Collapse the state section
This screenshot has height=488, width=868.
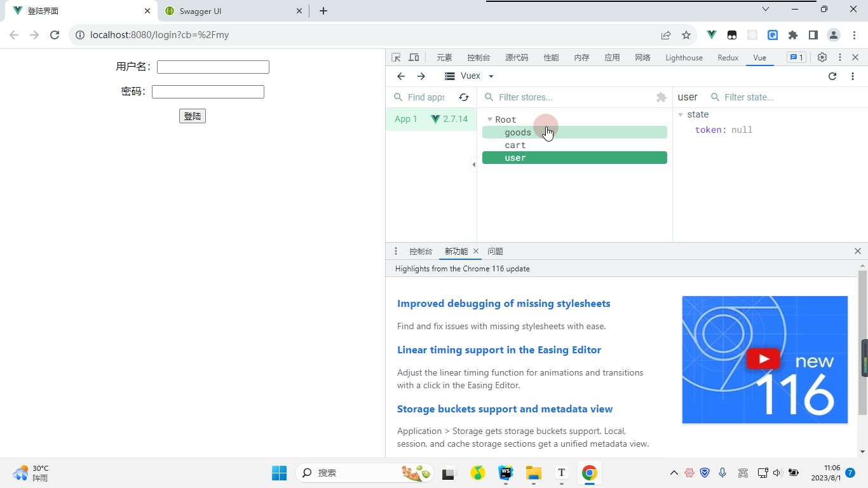681,114
